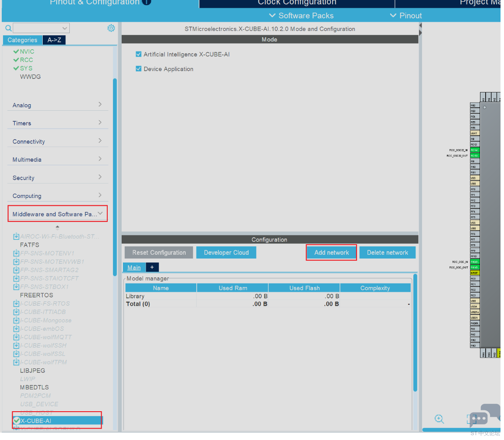Click Add network button
The width and height of the screenshot is (504, 440).
pos(331,252)
